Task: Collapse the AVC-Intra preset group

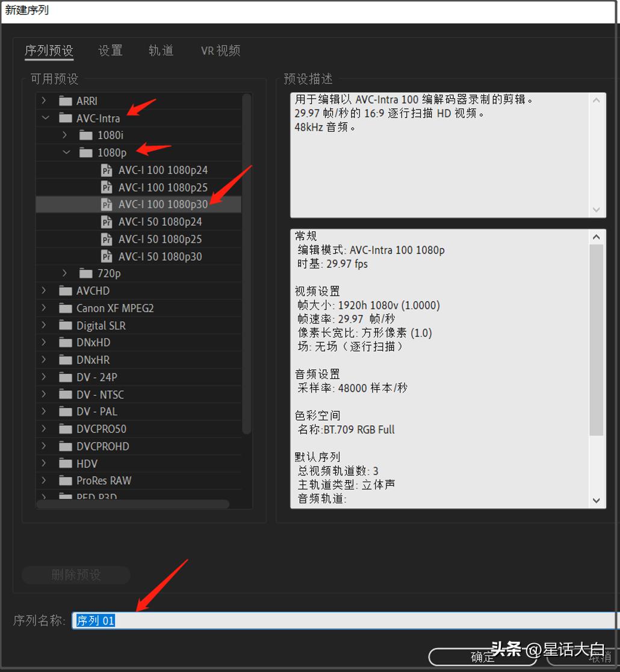Action: [46, 117]
